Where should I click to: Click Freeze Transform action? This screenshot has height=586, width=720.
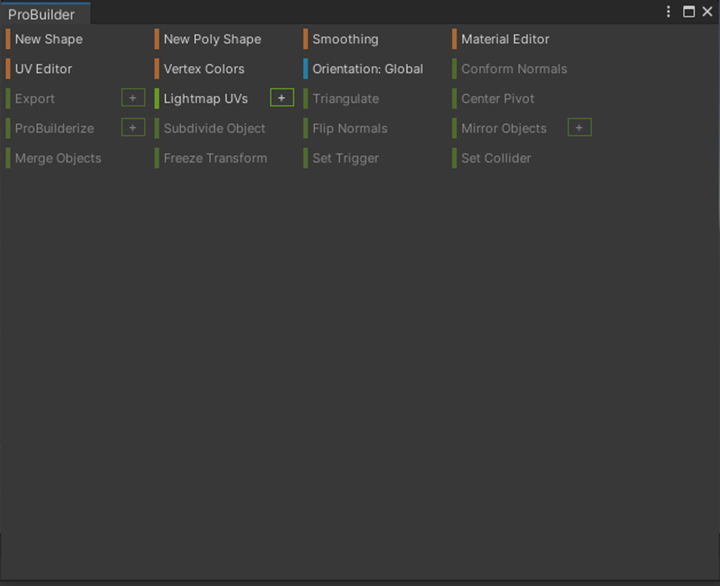point(215,158)
